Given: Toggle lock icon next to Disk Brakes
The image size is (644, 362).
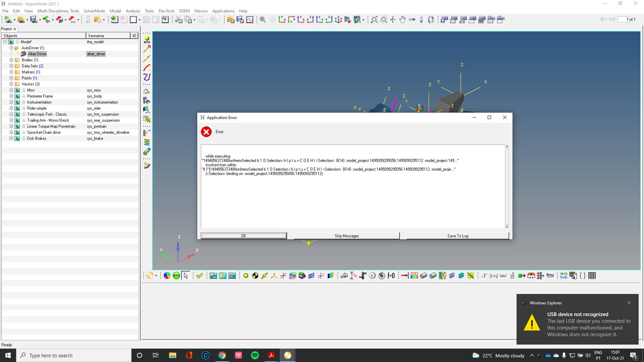Looking at the screenshot, I should (x=24, y=138).
